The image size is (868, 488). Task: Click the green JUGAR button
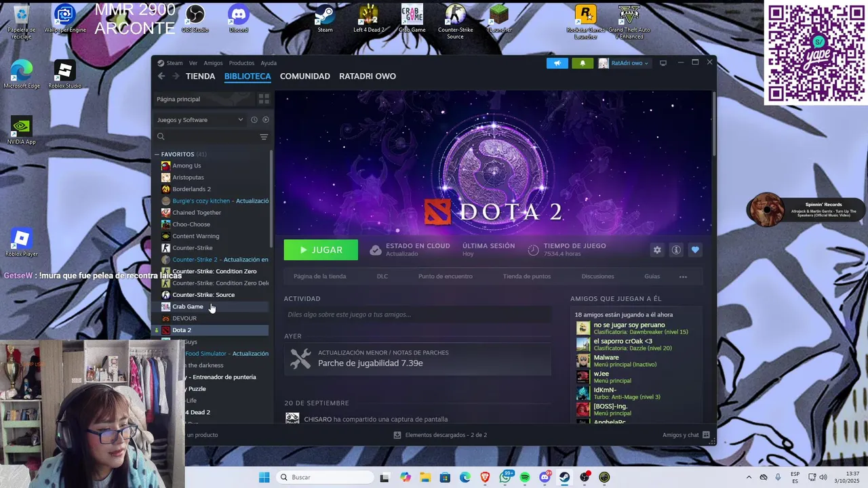point(321,250)
